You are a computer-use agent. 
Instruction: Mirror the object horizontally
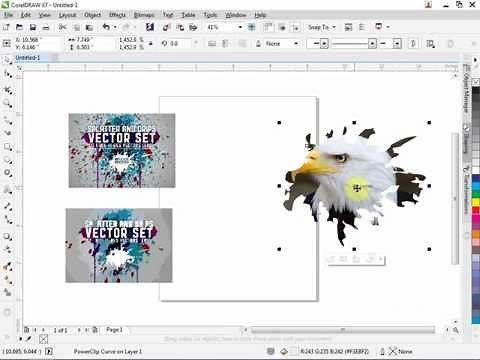pyautogui.click(x=212, y=44)
